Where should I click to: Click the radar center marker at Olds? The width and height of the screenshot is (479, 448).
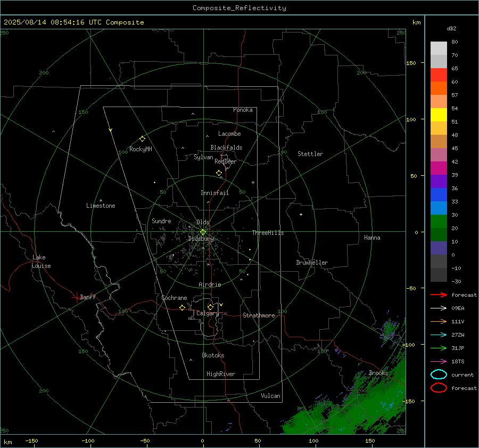tap(203, 232)
